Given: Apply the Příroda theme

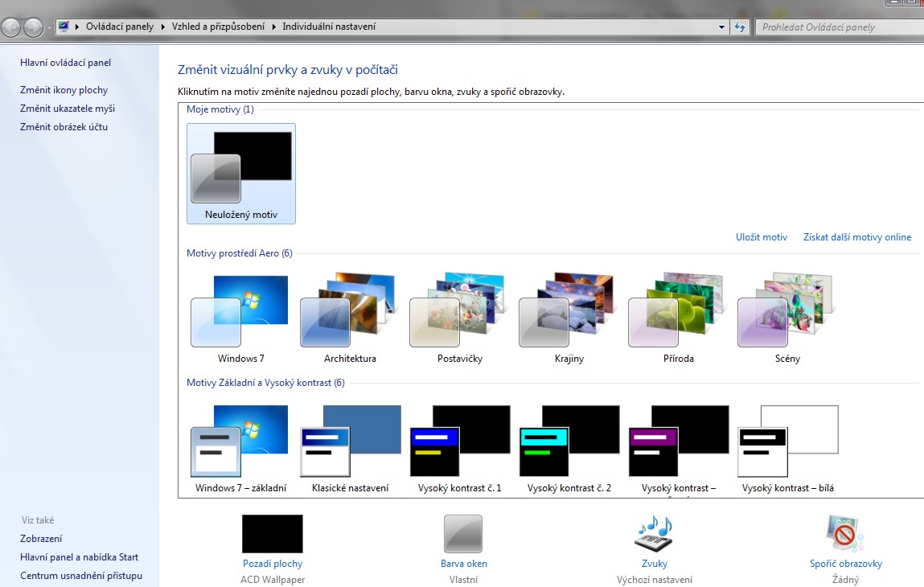Looking at the screenshot, I should point(678,318).
